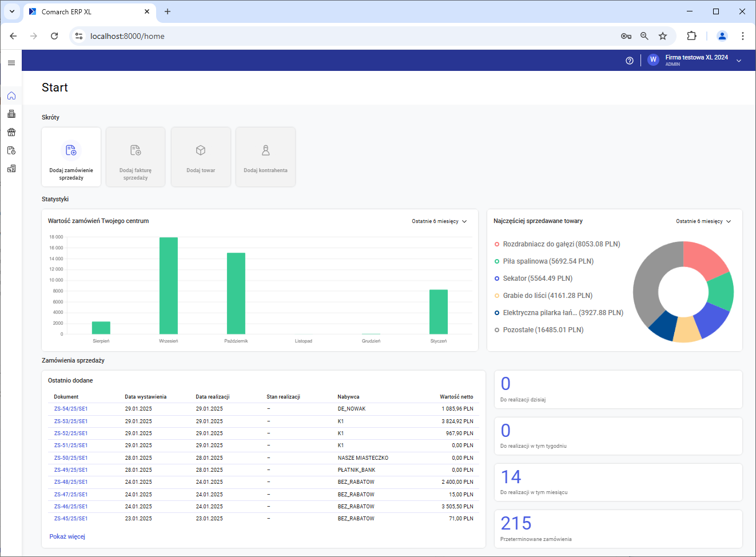Select Sekator legend entry

(534, 278)
